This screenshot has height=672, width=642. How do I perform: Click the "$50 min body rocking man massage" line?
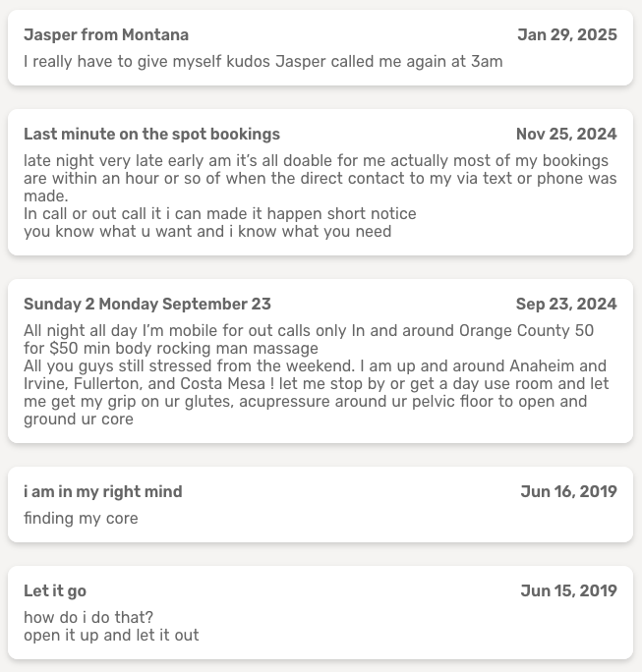tap(171, 349)
